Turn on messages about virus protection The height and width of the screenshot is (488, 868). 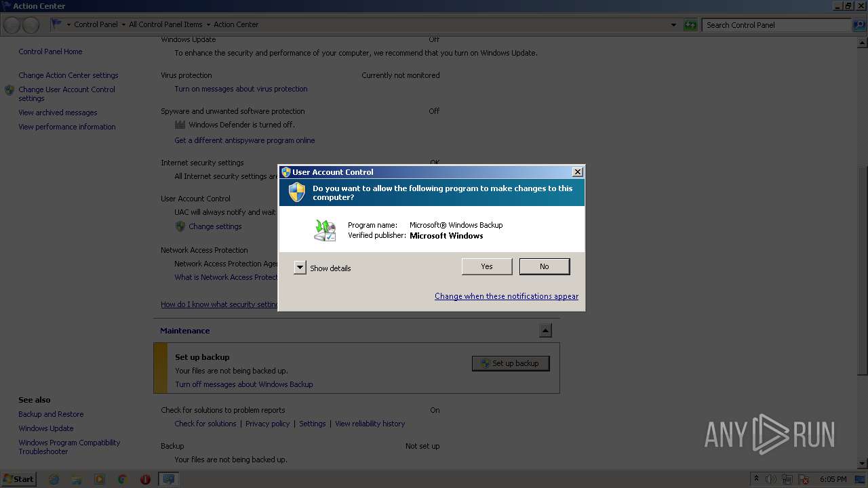241,89
